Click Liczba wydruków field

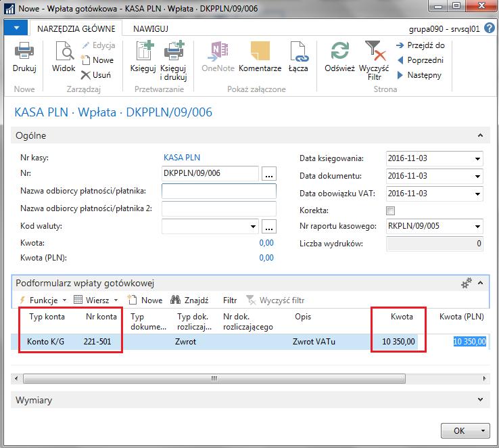pyautogui.click(x=434, y=244)
